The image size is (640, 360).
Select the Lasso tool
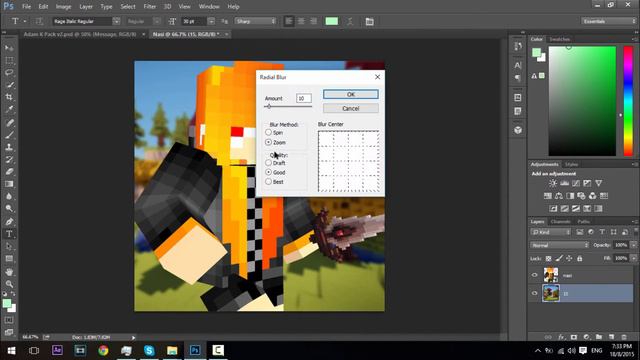click(9, 73)
